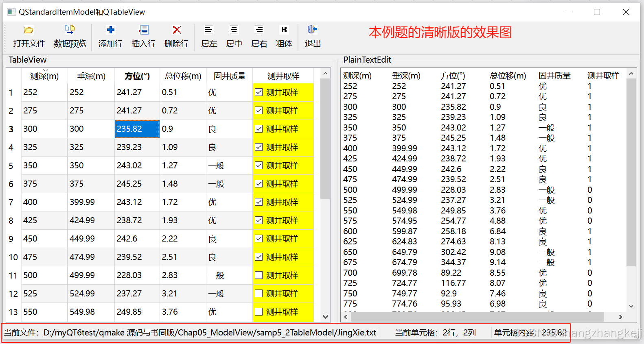Select row header 8 in table
The height and width of the screenshot is (344, 644).
tap(13, 220)
